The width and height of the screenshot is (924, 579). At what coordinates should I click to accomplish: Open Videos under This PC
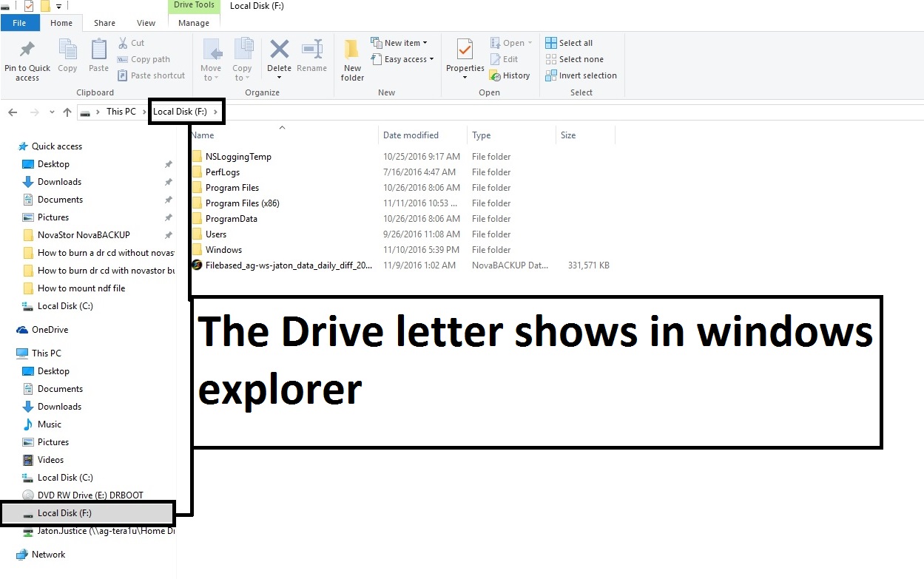50,460
